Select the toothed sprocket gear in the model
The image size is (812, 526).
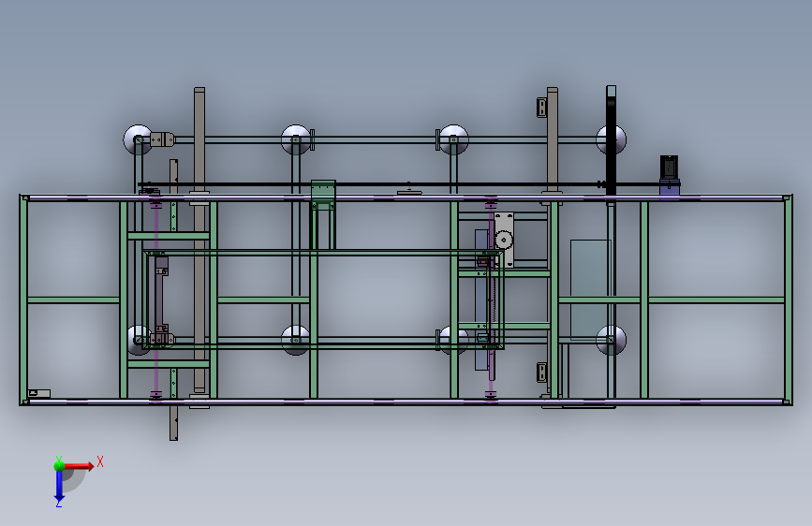coord(503,240)
